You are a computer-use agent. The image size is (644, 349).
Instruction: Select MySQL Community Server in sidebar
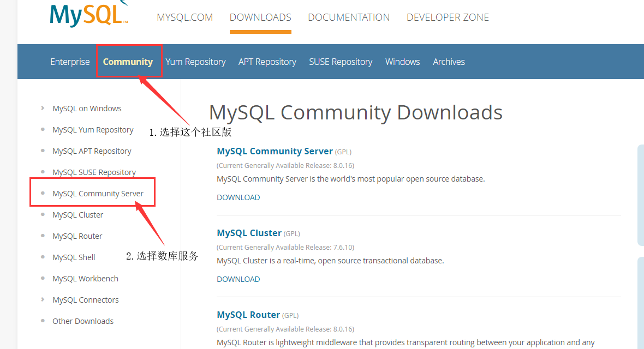(98, 194)
